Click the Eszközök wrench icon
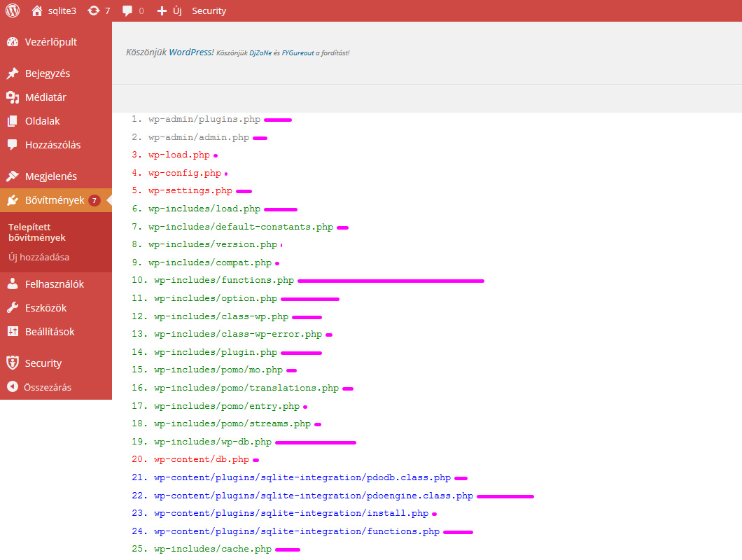The height and width of the screenshot is (560, 742). [13, 308]
